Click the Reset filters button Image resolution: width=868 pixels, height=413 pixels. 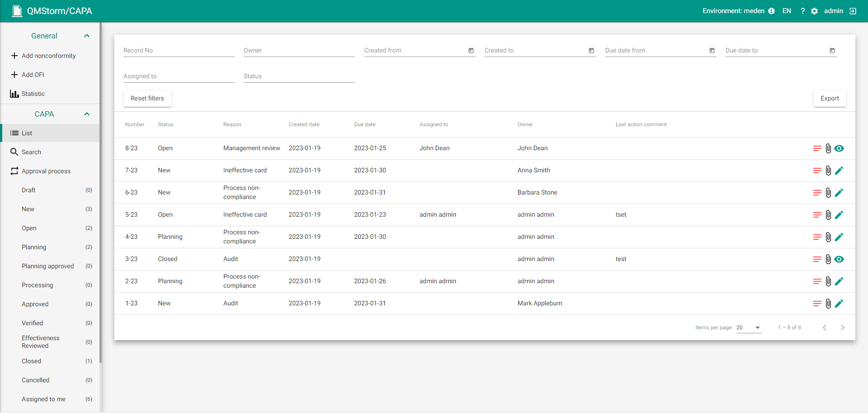click(147, 98)
